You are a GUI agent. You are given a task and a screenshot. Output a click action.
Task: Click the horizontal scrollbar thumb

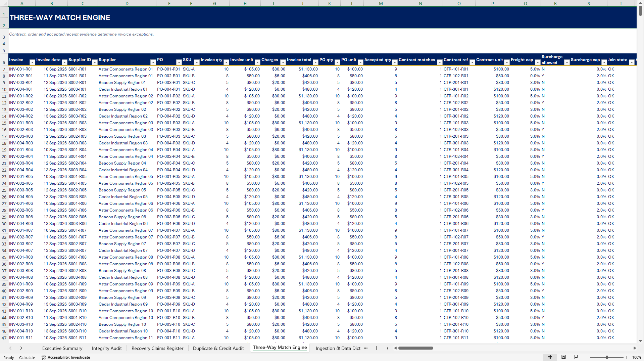click(x=415, y=348)
